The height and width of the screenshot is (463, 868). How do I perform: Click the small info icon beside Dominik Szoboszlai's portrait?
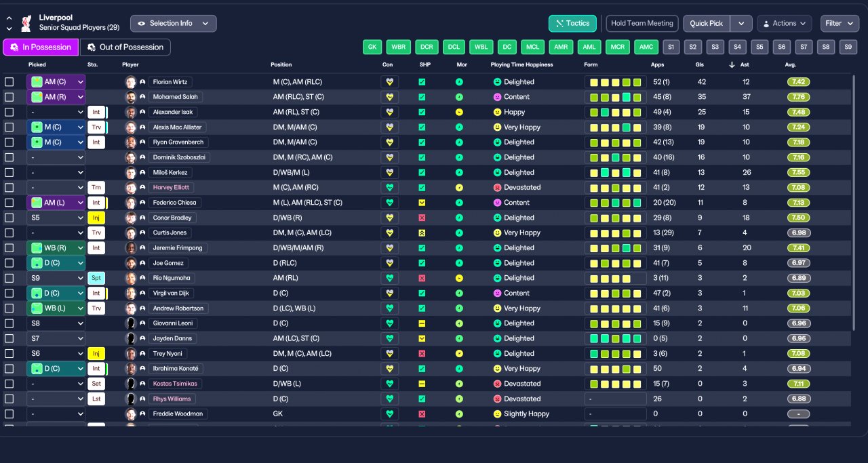click(142, 157)
